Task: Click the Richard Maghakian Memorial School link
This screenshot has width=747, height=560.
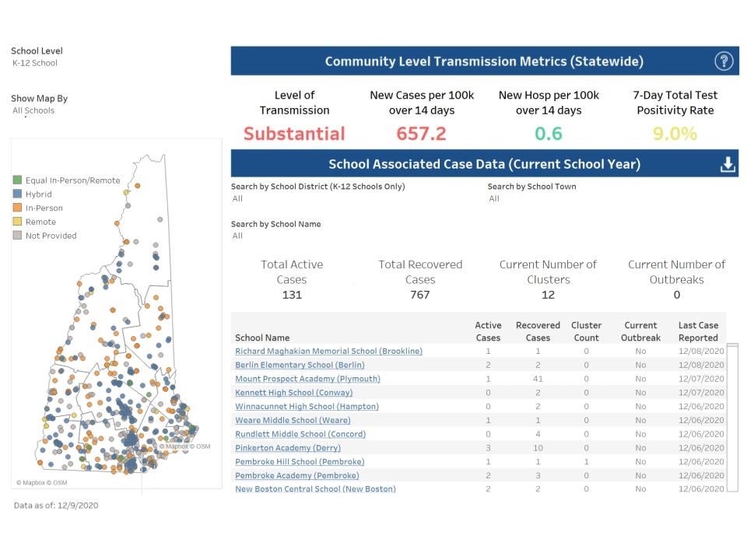Action: click(x=328, y=351)
